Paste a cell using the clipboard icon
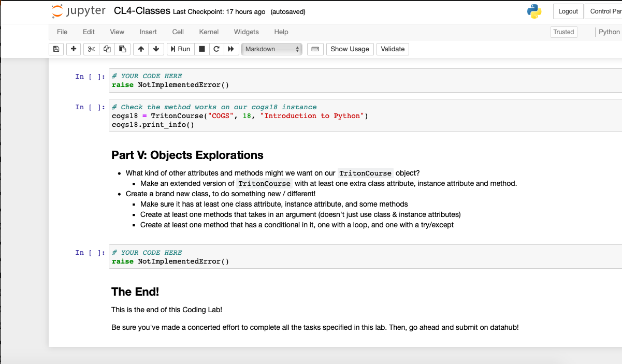Screen dimensions: 622x364 122,49
